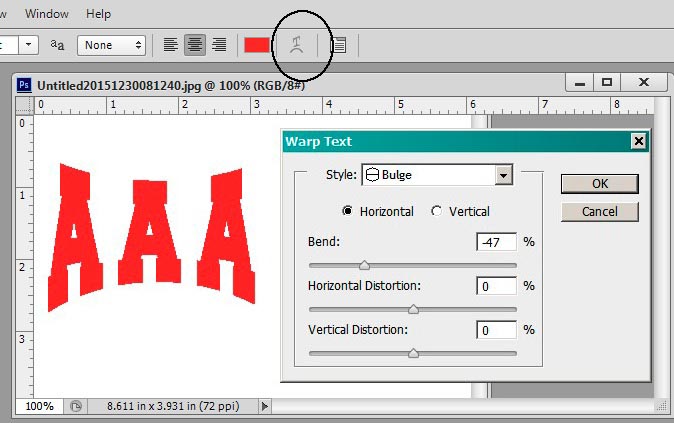Screen dimensions: 674x423
Task: Click the Create Warped Text icon
Action: click(x=295, y=45)
